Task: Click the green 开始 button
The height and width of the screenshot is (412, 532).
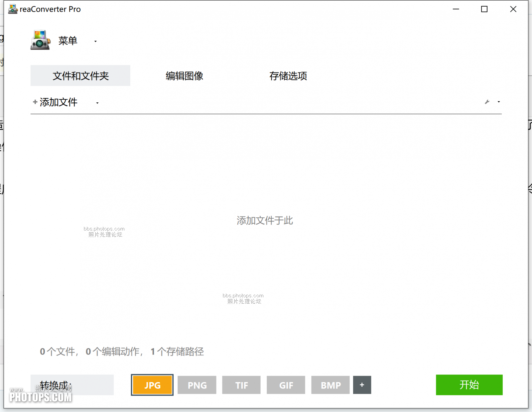Action: coord(469,385)
